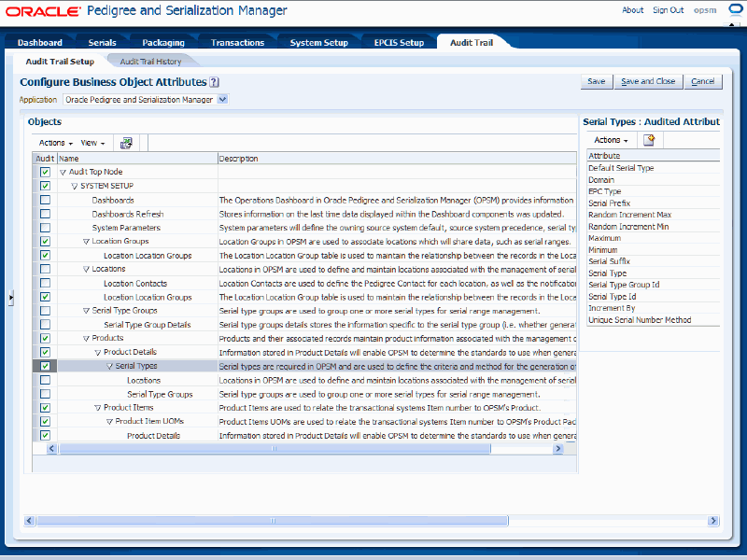The width and height of the screenshot is (747, 560).
Task: Switch to the Dashboard tab
Action: (39, 42)
